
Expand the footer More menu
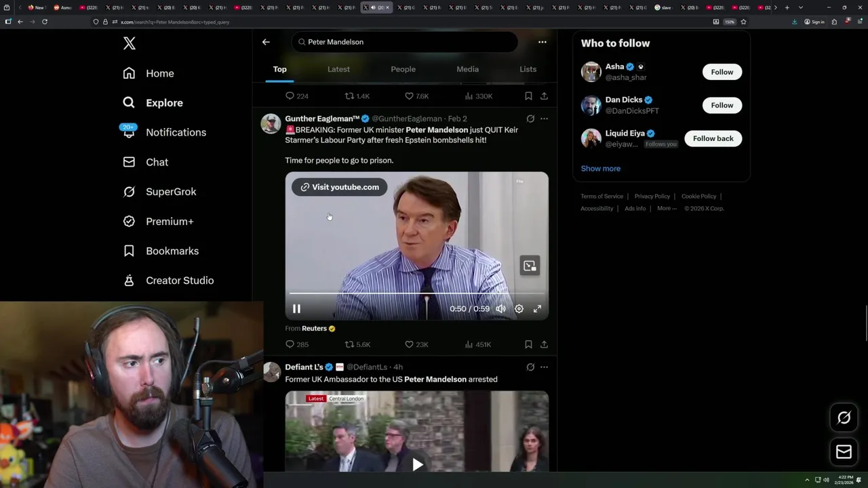(667, 209)
